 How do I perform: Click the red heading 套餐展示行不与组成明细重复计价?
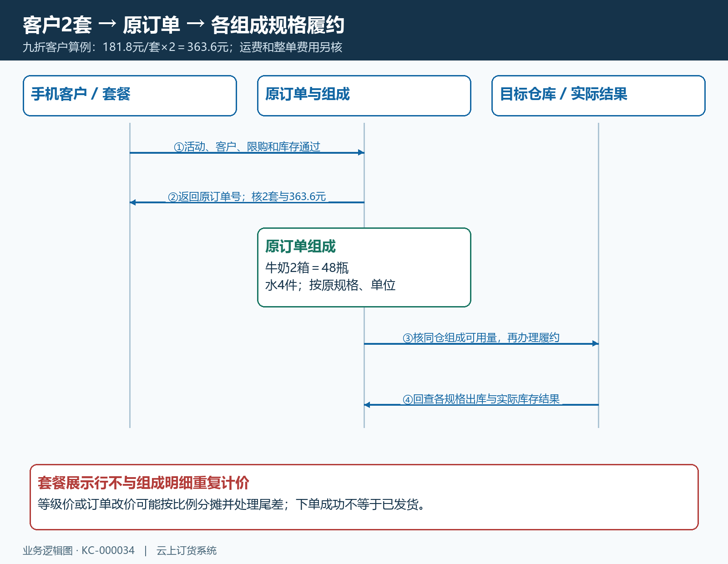[x=143, y=483]
